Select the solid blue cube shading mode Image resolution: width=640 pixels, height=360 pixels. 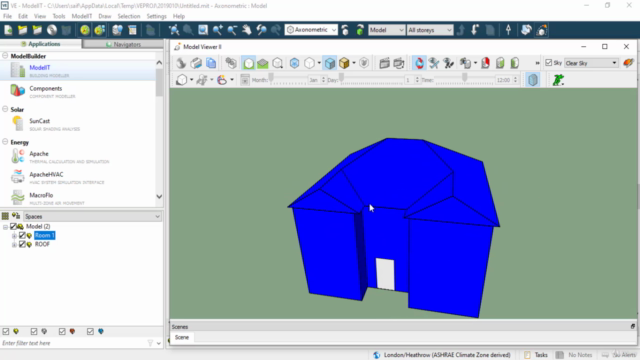[329, 63]
